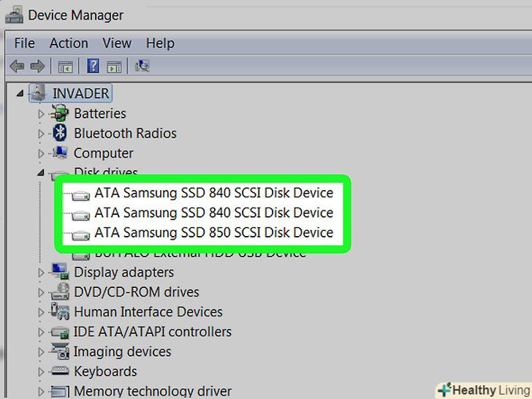Expand the Computer node

(x=41, y=153)
